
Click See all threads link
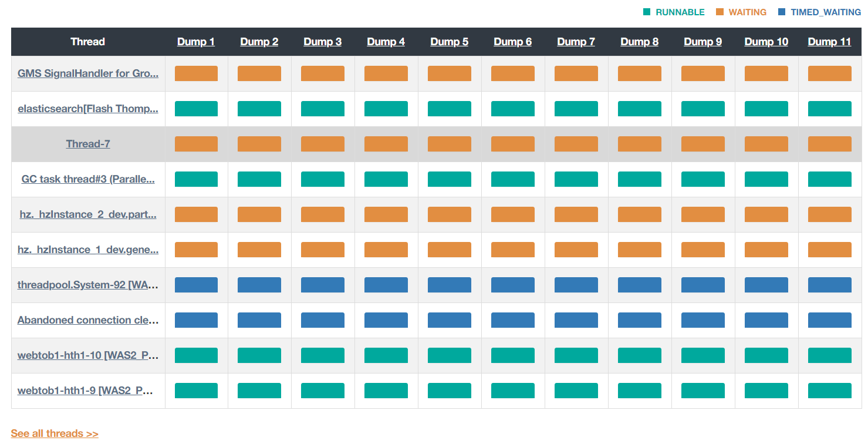coord(55,433)
